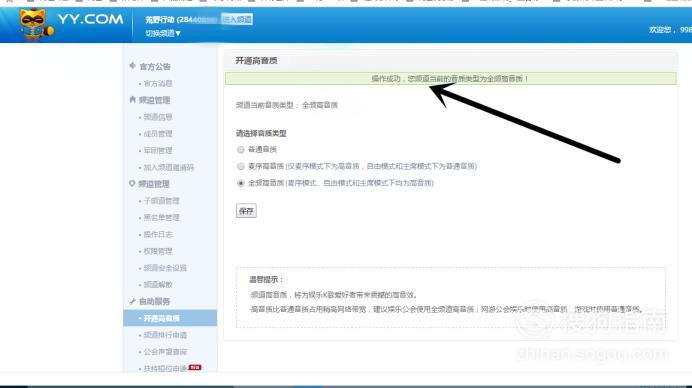Viewport: 692px width, 388px height.
Task: Click the YY.COM raccoon mascot logo
Action: [x=36, y=24]
